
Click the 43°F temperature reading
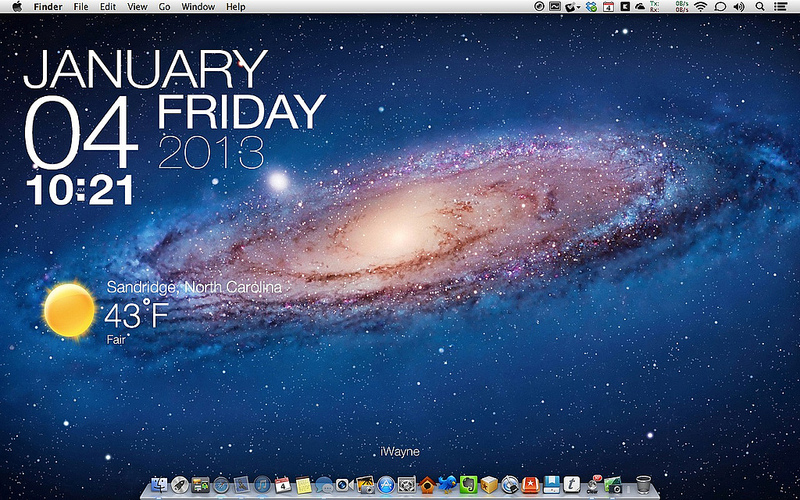pyautogui.click(x=136, y=315)
